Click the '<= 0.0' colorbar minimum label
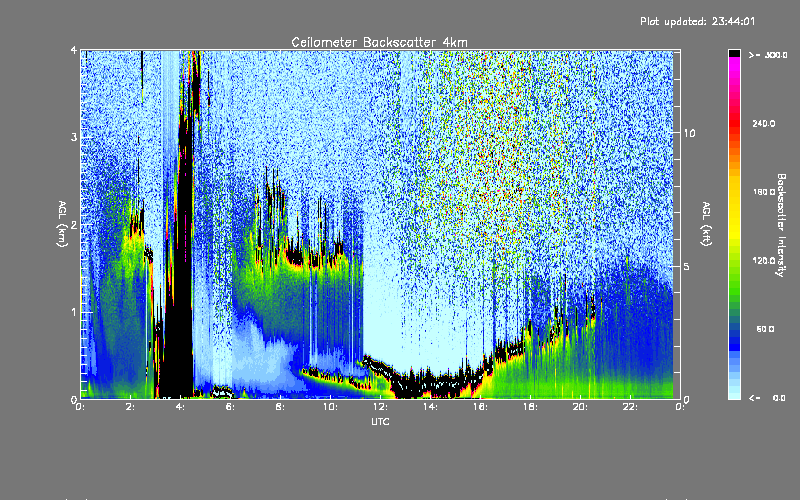800x500 pixels. pyautogui.click(x=767, y=397)
